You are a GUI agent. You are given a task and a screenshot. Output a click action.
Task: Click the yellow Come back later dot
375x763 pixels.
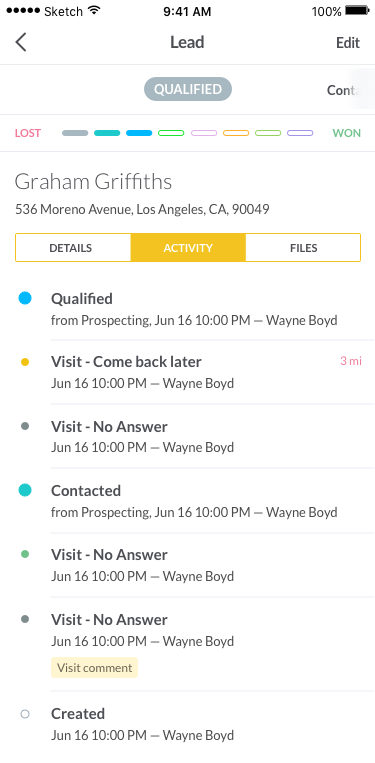coord(25,362)
